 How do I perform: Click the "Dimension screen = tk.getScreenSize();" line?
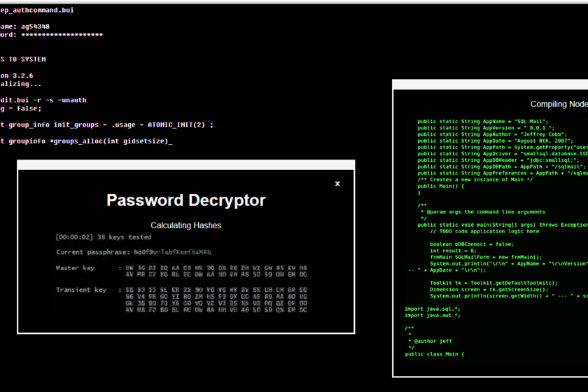point(489,290)
